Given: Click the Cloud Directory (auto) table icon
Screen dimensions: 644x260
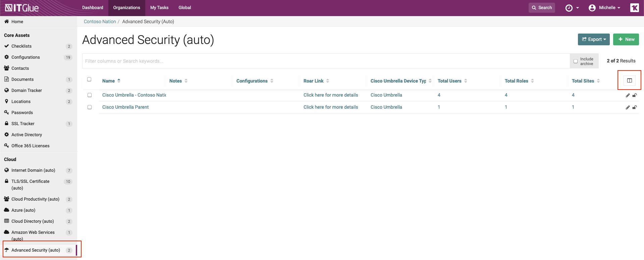Looking at the screenshot, I should [6, 221].
